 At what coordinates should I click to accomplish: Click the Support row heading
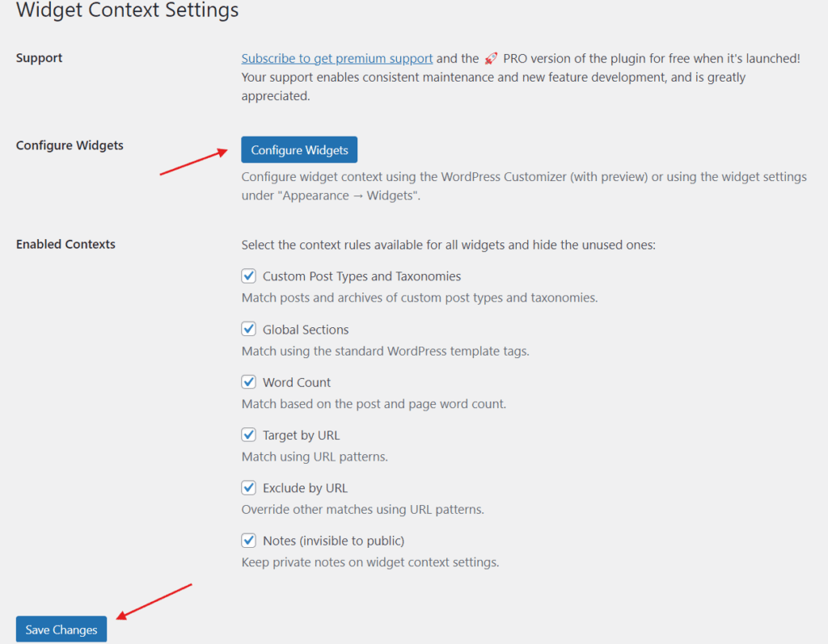[x=39, y=57]
